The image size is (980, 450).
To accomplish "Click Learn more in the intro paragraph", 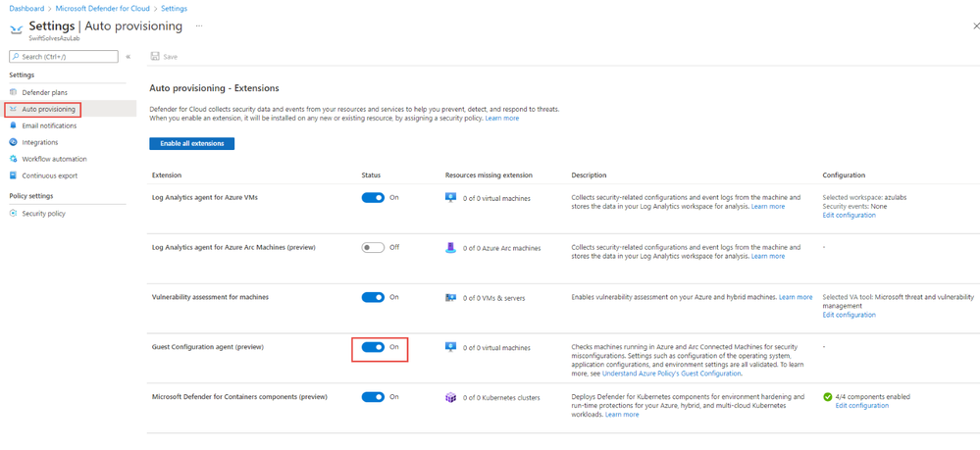I will coord(502,118).
